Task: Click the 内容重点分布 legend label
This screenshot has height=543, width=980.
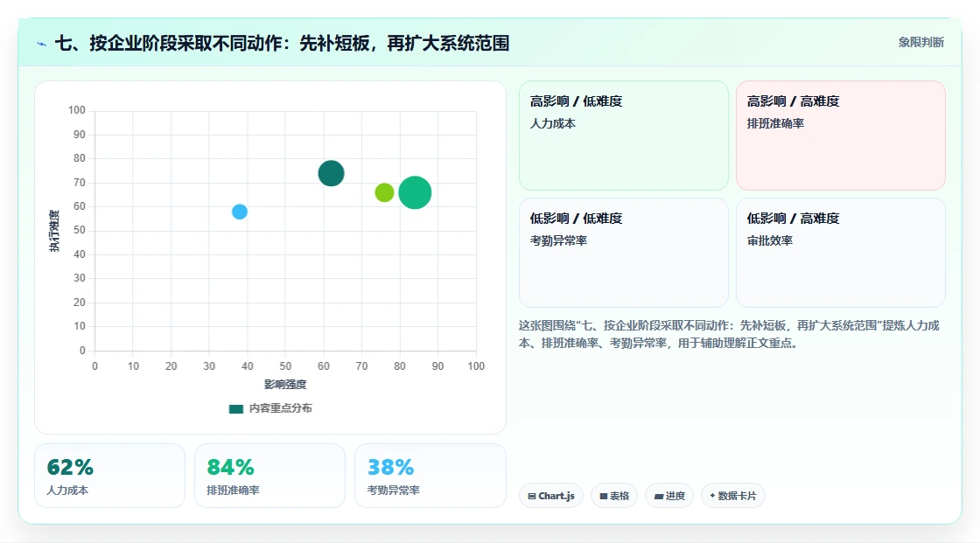Action: (x=280, y=408)
